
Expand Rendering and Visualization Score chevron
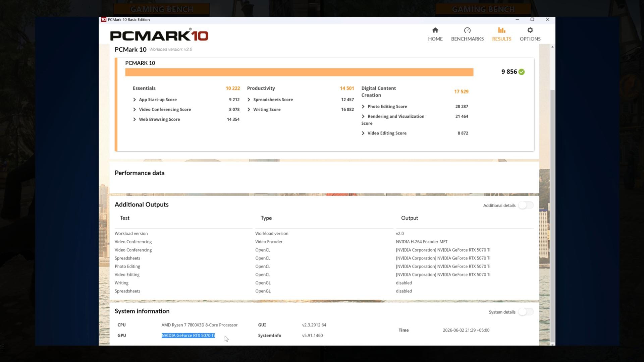(363, 116)
